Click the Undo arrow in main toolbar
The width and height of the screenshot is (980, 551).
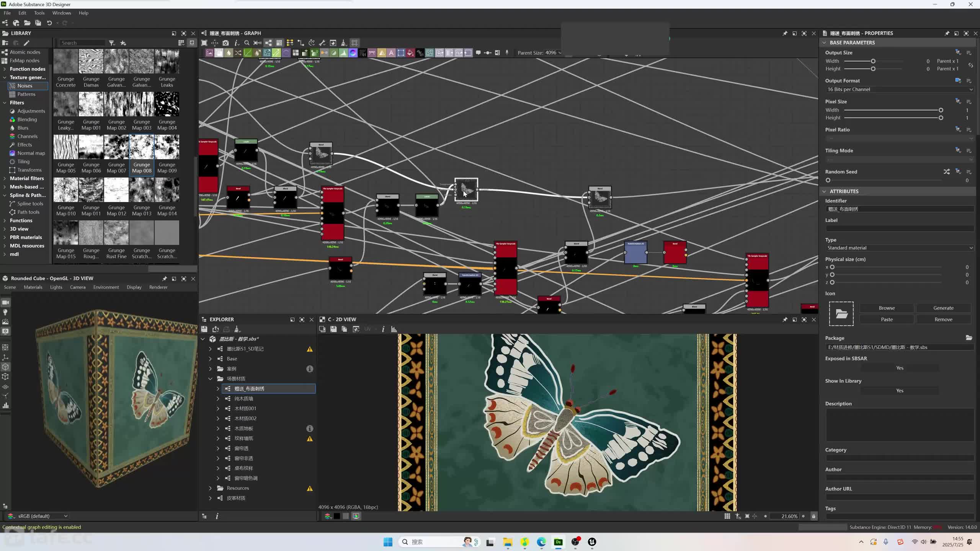[49, 23]
